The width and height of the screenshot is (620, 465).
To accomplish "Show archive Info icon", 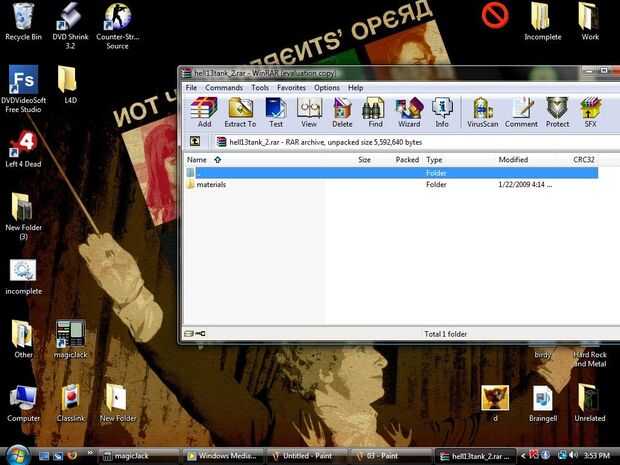I will [x=442, y=112].
